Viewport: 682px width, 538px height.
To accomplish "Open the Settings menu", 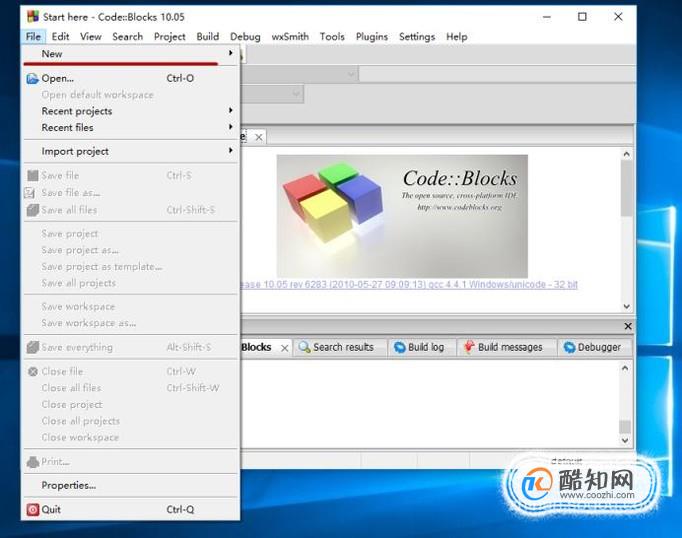I will click(x=417, y=37).
